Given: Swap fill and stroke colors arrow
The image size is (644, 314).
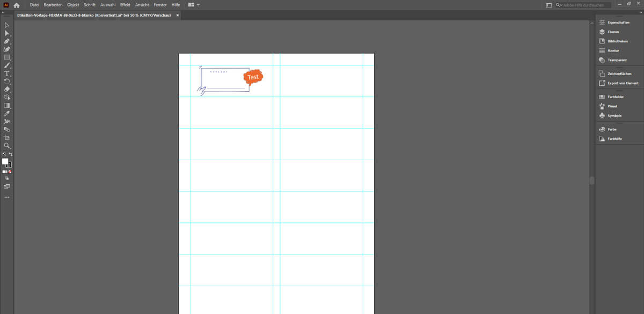Looking at the screenshot, I should (x=11, y=154).
